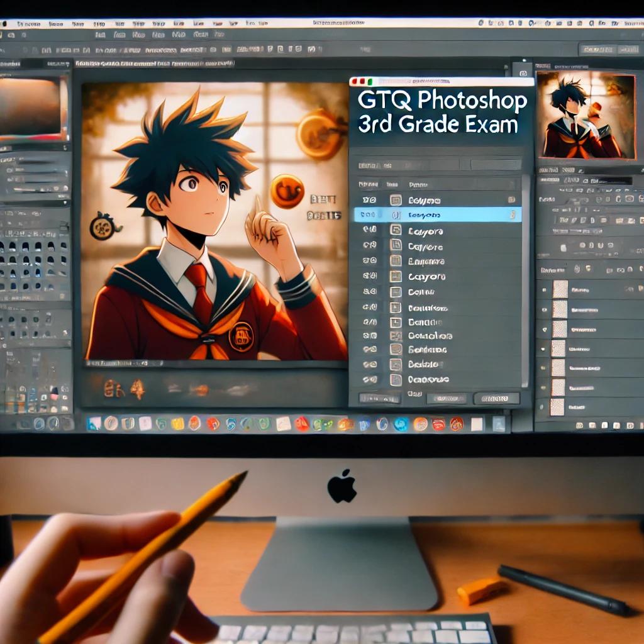This screenshot has height=644, width=644.
Task: Click the input box at top of layer dialog
Action: (x=496, y=165)
